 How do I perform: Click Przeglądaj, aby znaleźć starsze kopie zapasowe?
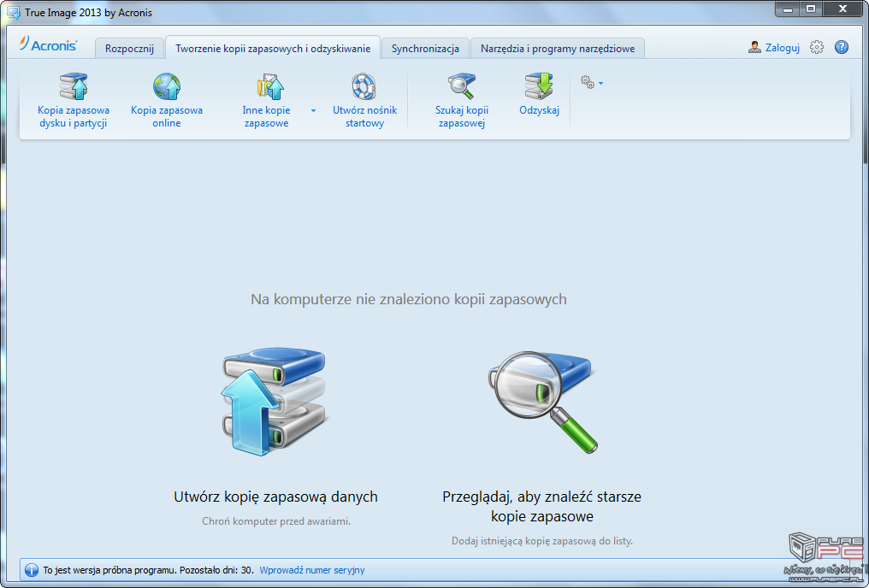click(541, 506)
